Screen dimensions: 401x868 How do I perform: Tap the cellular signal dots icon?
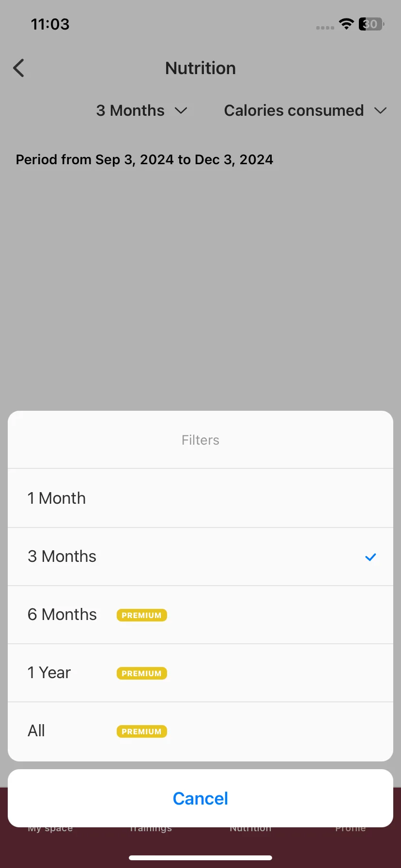(x=325, y=28)
